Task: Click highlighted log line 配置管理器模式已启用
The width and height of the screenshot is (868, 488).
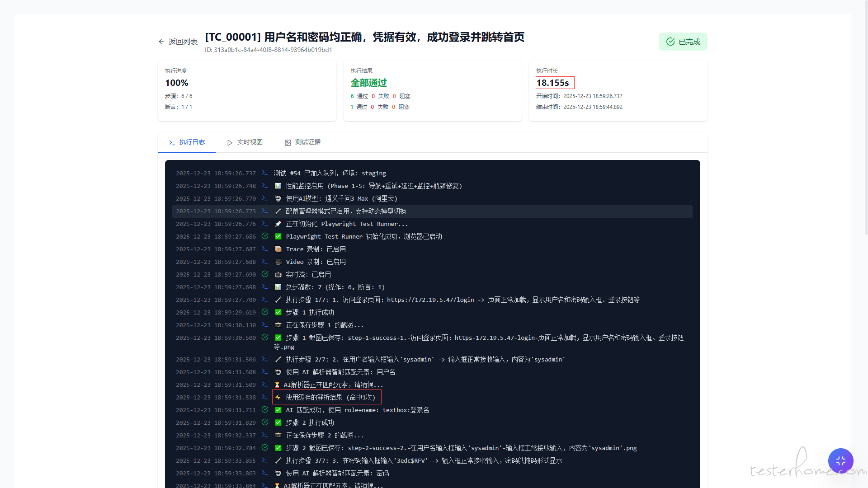Action: pos(346,211)
